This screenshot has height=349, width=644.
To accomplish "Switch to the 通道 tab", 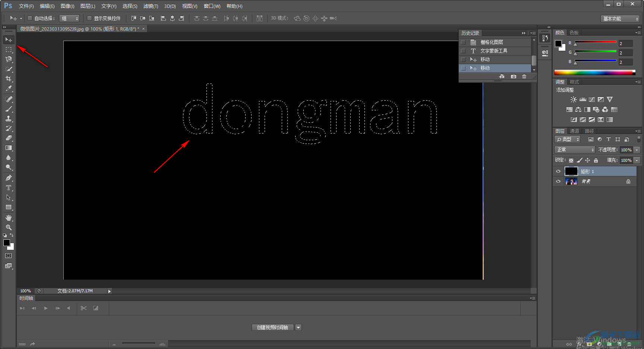I will click(x=574, y=131).
